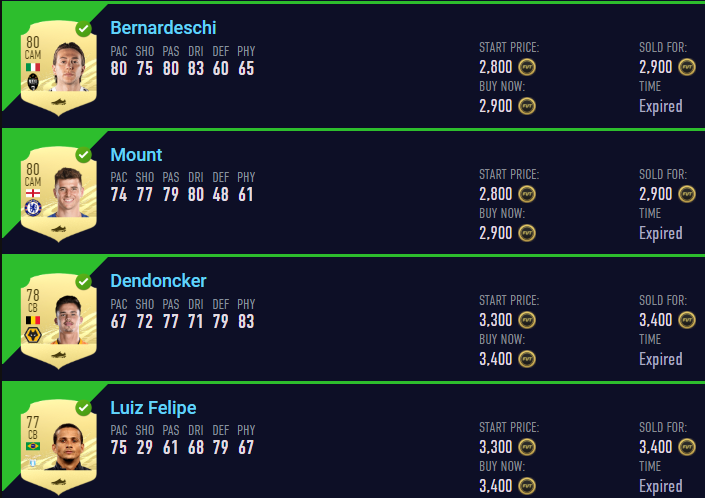Click Bernardeschi's gold player card
The width and height of the screenshot is (705, 498).
point(58,67)
